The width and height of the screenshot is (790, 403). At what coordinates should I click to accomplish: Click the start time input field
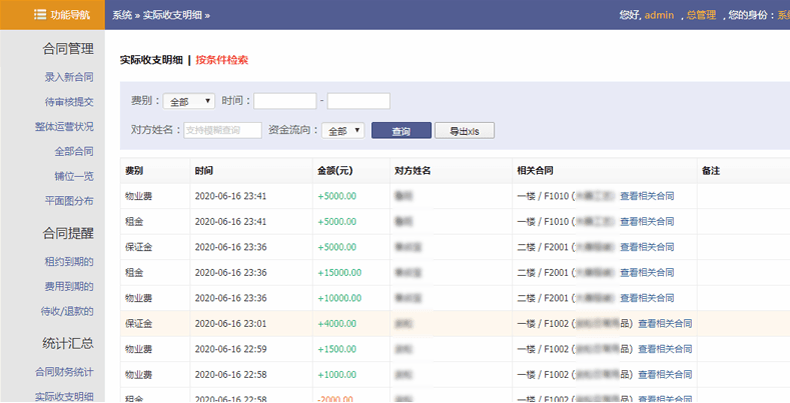point(285,101)
